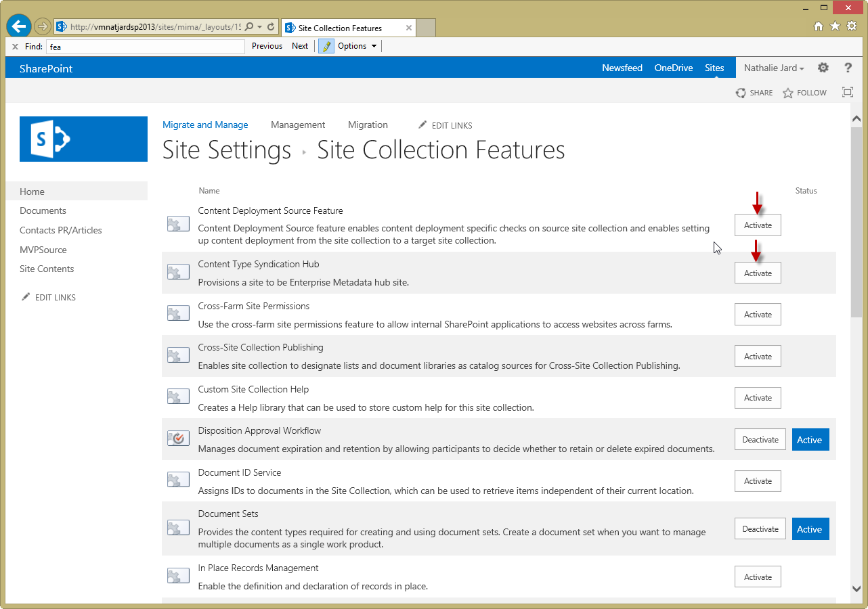Image resolution: width=868 pixels, height=609 pixels.
Task: Click the focus on content icon
Action: [x=848, y=92]
